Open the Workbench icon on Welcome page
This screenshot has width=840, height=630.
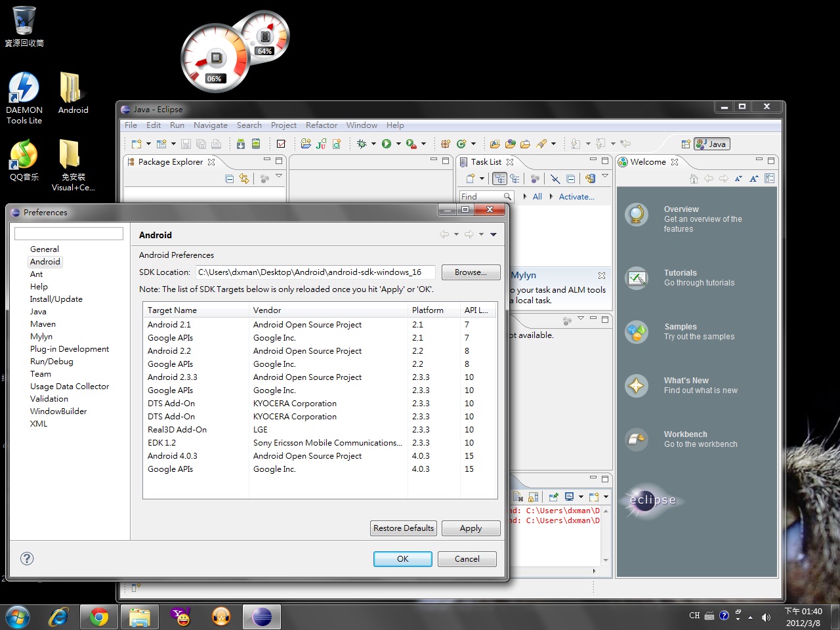[x=637, y=439]
